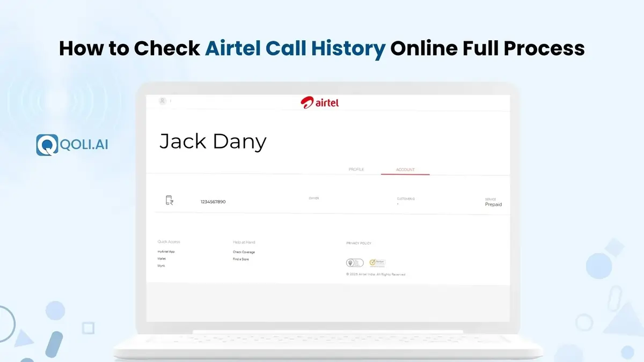
Task: Click the Help at Hand heading
Action: click(x=244, y=242)
